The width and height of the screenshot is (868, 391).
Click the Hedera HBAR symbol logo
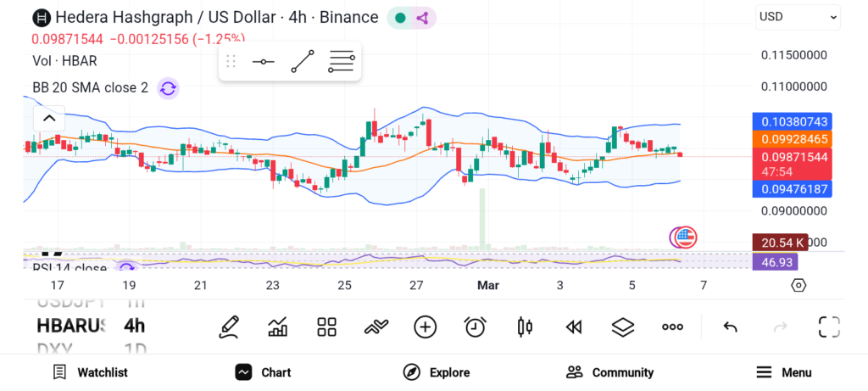coord(42,18)
